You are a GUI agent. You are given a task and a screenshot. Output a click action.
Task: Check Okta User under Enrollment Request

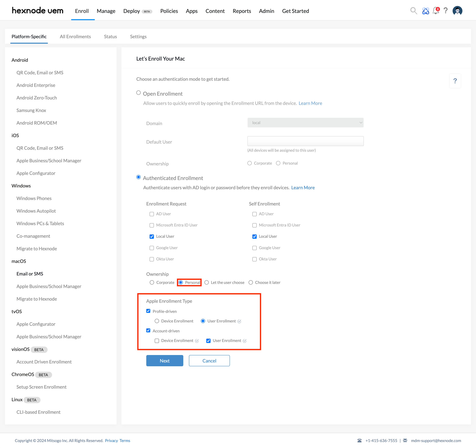click(152, 259)
